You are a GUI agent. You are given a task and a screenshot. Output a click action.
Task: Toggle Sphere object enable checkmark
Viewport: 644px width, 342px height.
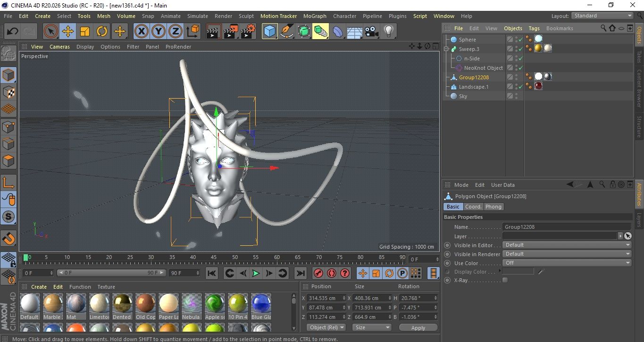521,40
